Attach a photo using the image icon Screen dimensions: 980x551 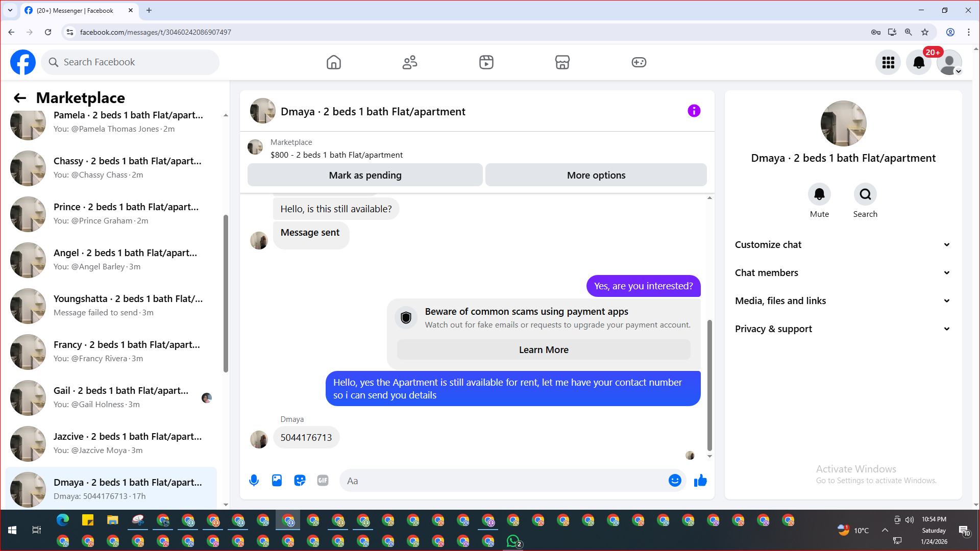point(277,480)
